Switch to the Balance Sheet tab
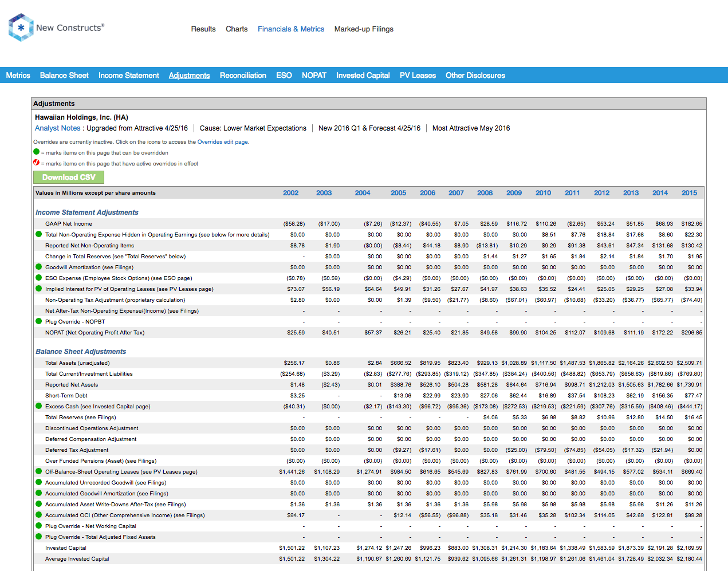This screenshot has width=728, height=571. (x=64, y=76)
